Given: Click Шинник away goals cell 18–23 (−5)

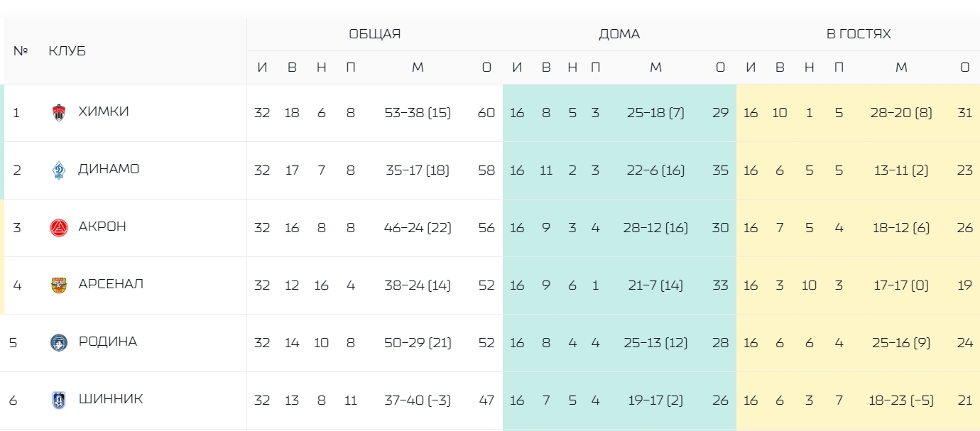Looking at the screenshot, I should pyautogui.click(x=901, y=400).
